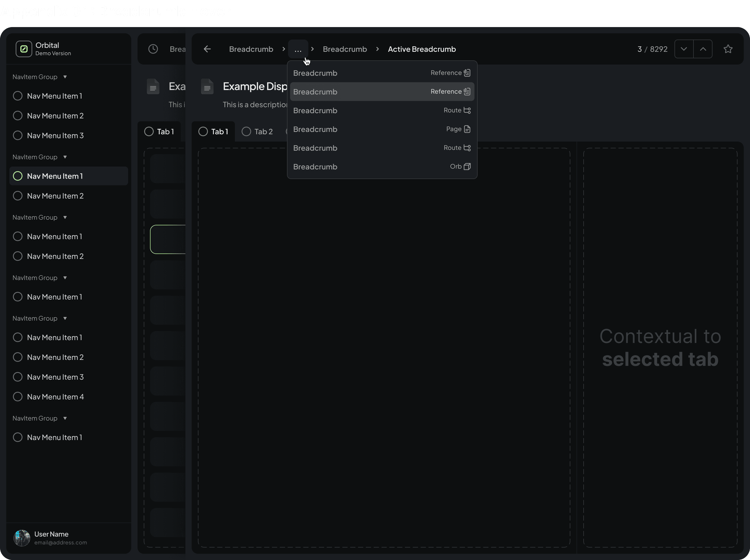
Task: Open the ellipsis breadcrumb overflow menu
Action: pyautogui.click(x=298, y=49)
